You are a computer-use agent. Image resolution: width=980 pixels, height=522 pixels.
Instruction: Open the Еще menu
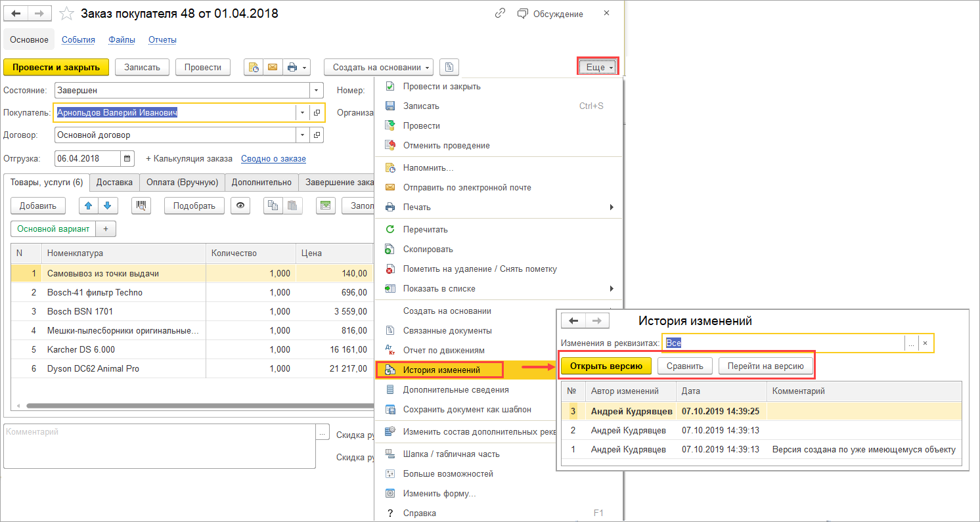pyautogui.click(x=598, y=67)
